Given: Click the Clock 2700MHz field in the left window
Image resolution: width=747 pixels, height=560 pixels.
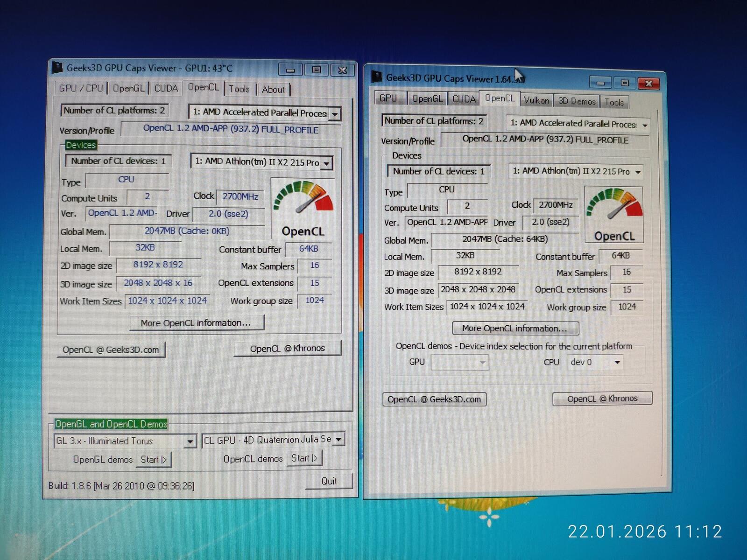Looking at the screenshot, I should coord(240,196).
